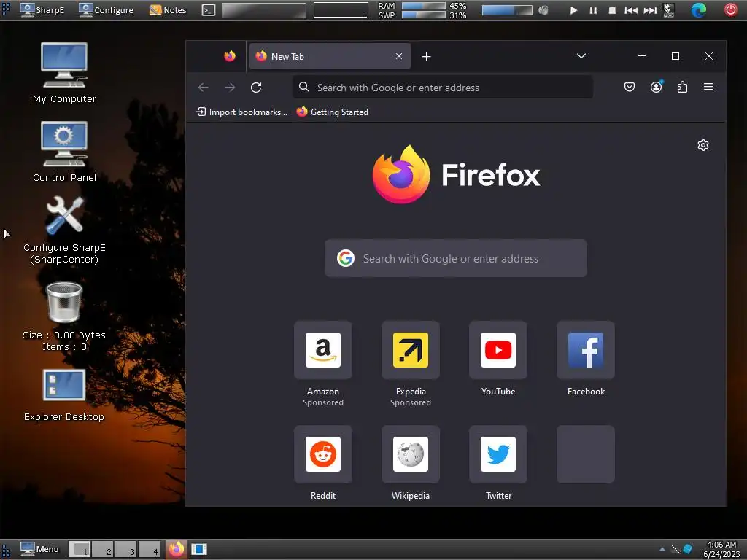Open Pocket save icon in toolbar
The height and width of the screenshot is (560, 747).
pos(630,87)
